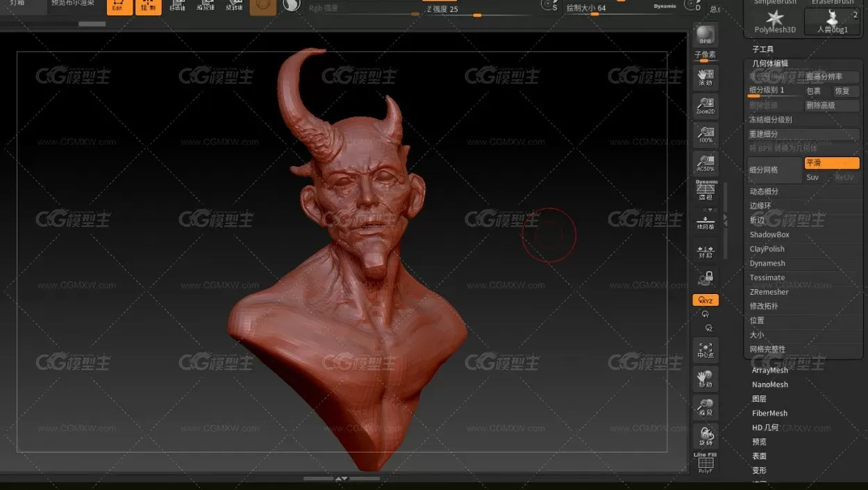Open the FiberMesh palette entry
This screenshot has height=490, width=868.
click(770, 413)
